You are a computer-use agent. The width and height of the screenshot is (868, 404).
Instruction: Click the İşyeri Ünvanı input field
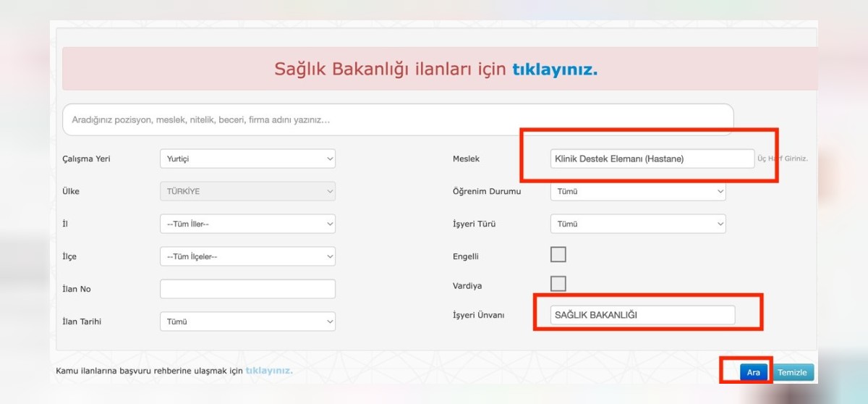pyautogui.click(x=642, y=315)
